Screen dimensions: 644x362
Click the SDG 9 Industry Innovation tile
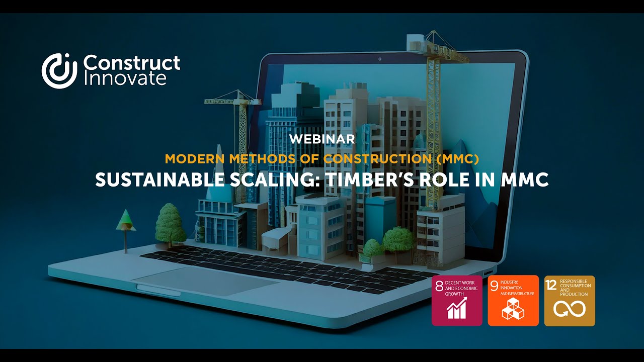pyautogui.click(x=513, y=301)
